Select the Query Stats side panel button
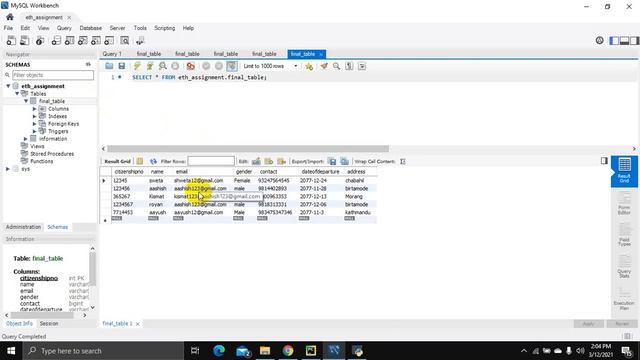The width and height of the screenshot is (640, 360). point(624,267)
